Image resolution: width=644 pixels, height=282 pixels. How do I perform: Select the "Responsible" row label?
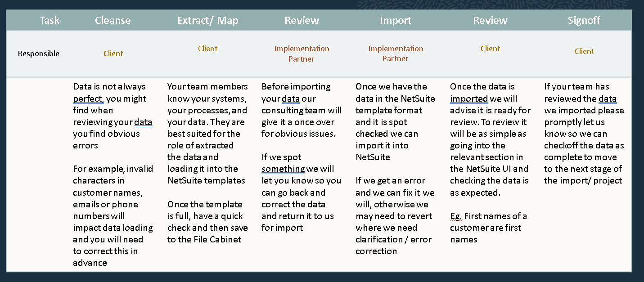[x=39, y=54]
